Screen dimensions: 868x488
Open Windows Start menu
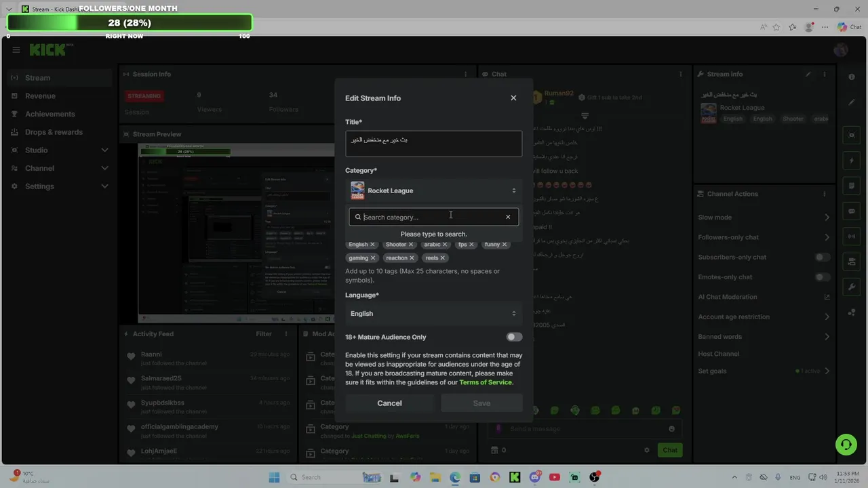tap(274, 477)
